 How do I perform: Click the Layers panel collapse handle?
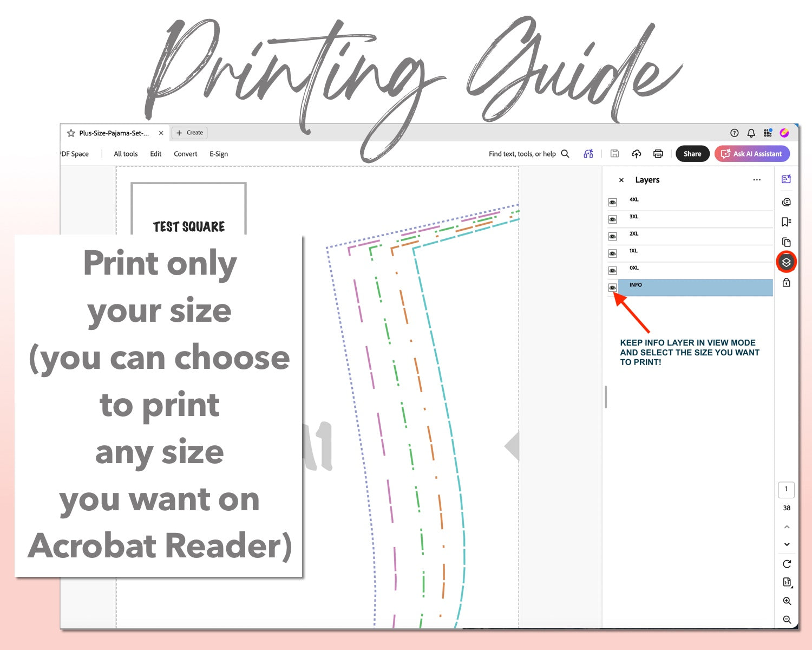click(x=606, y=396)
